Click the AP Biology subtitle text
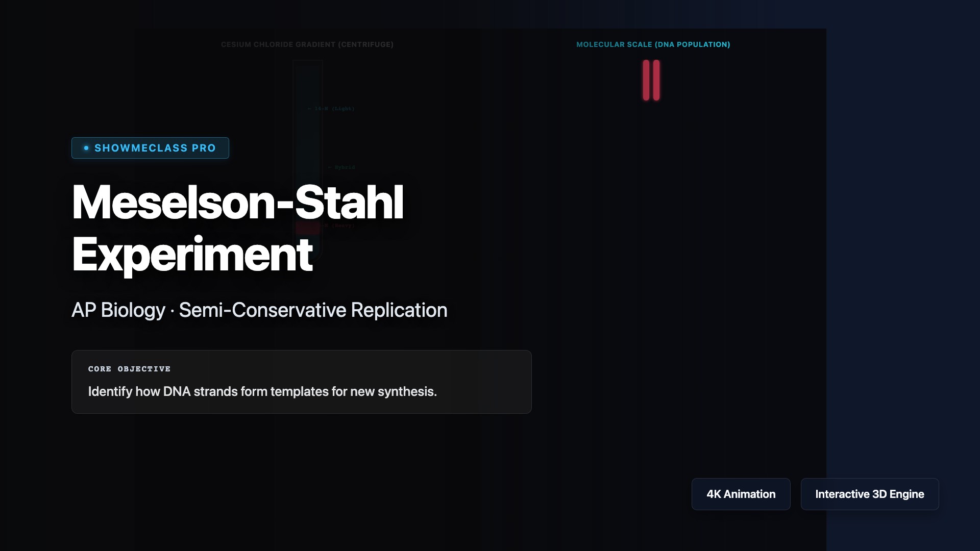The width and height of the screenshot is (980, 551). click(118, 310)
